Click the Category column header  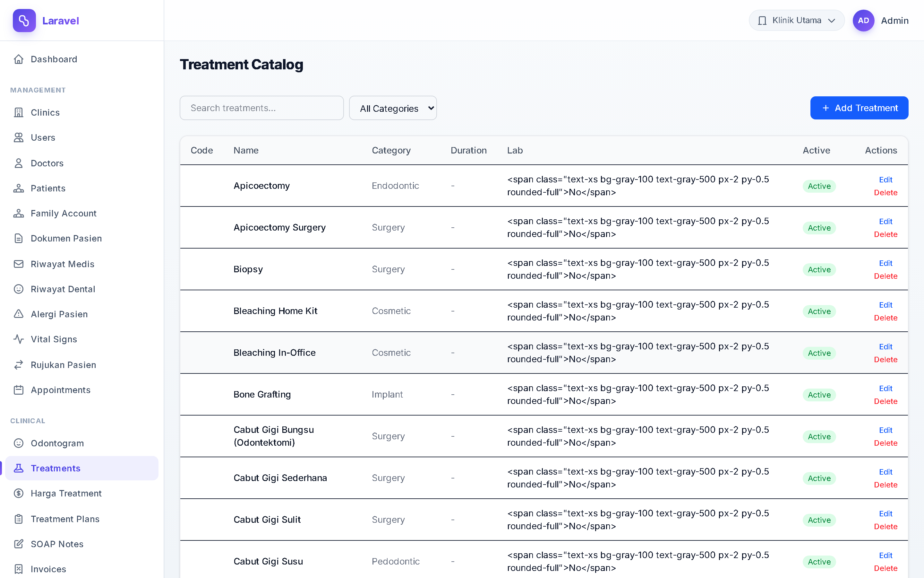(391, 151)
